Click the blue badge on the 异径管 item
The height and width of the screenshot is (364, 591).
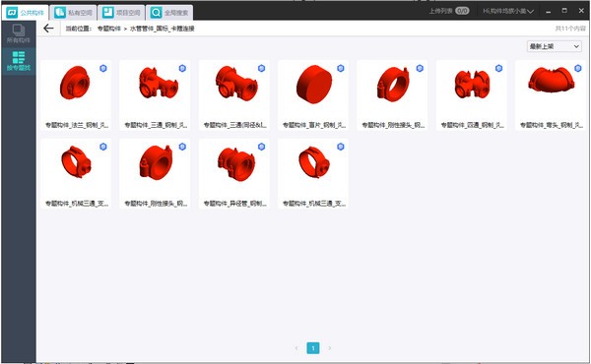[262, 147]
